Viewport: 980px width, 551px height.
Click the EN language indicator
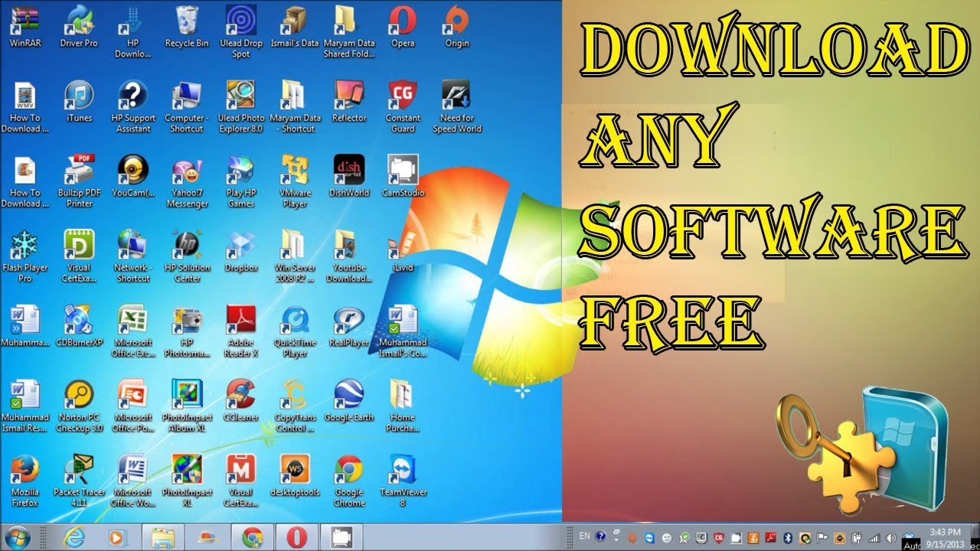pos(585,536)
